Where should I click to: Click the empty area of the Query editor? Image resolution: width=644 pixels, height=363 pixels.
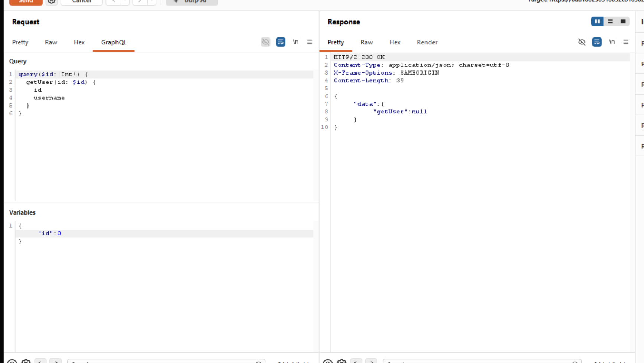tap(164, 159)
